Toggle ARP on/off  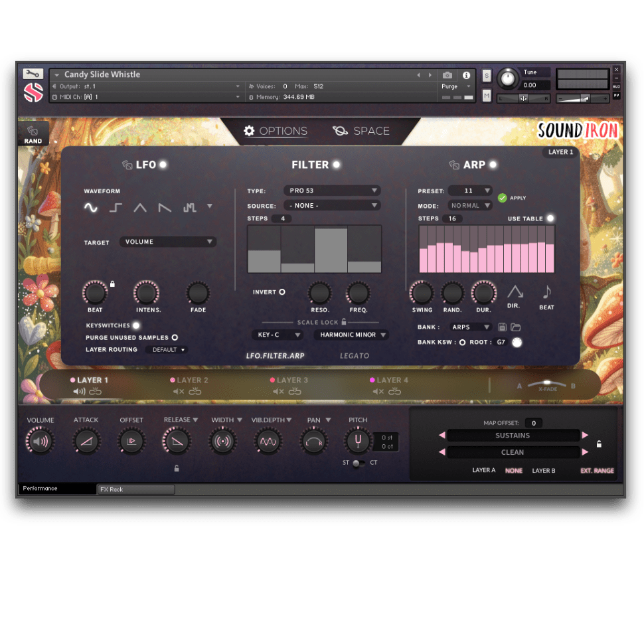(x=493, y=165)
